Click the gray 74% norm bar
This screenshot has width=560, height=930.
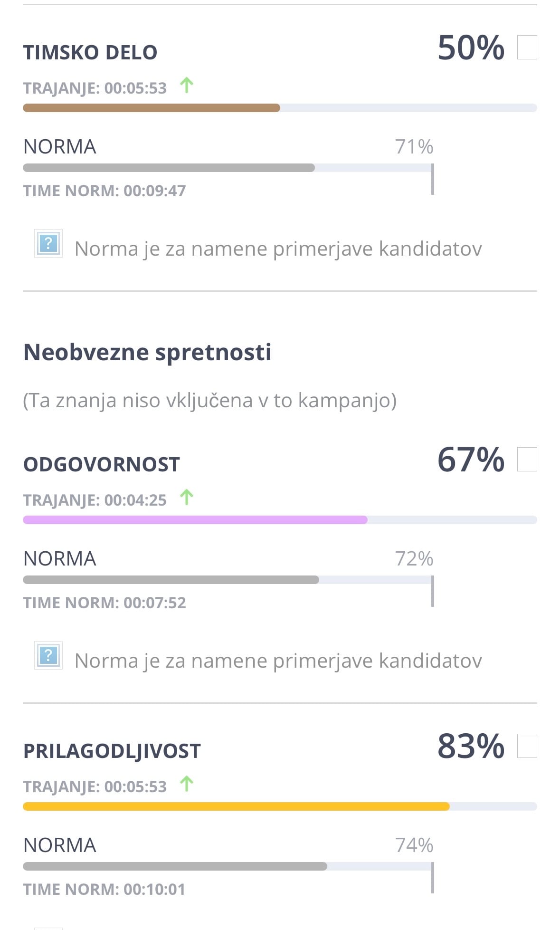(175, 867)
